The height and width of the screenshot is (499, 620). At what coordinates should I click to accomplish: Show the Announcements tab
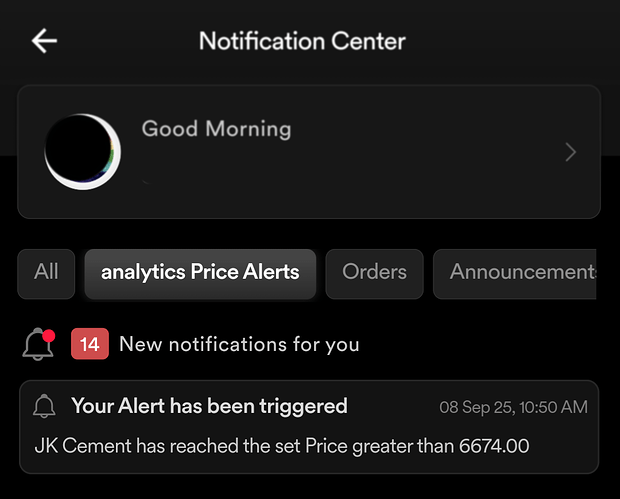click(514, 272)
